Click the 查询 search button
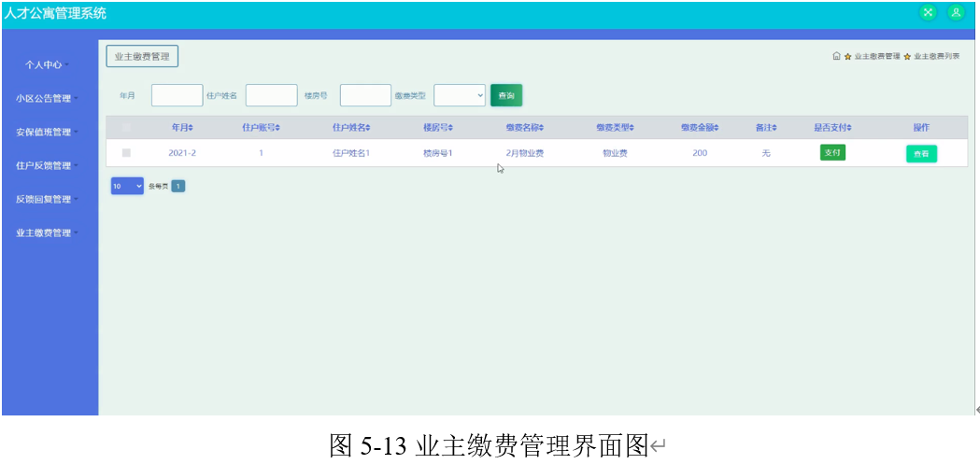The height and width of the screenshot is (464, 980). tap(506, 95)
